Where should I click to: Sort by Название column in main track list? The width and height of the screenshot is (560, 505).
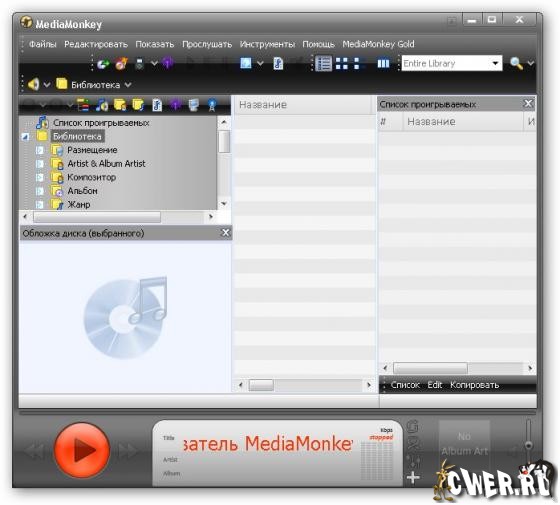tap(302, 105)
